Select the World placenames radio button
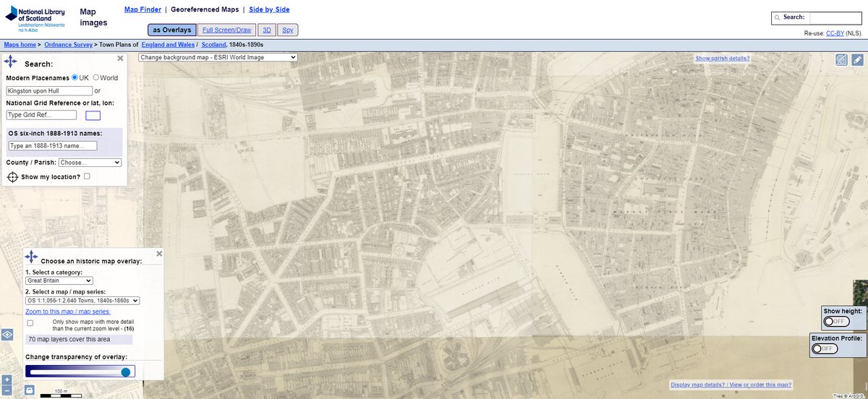This screenshot has width=868, height=399. pos(96,77)
